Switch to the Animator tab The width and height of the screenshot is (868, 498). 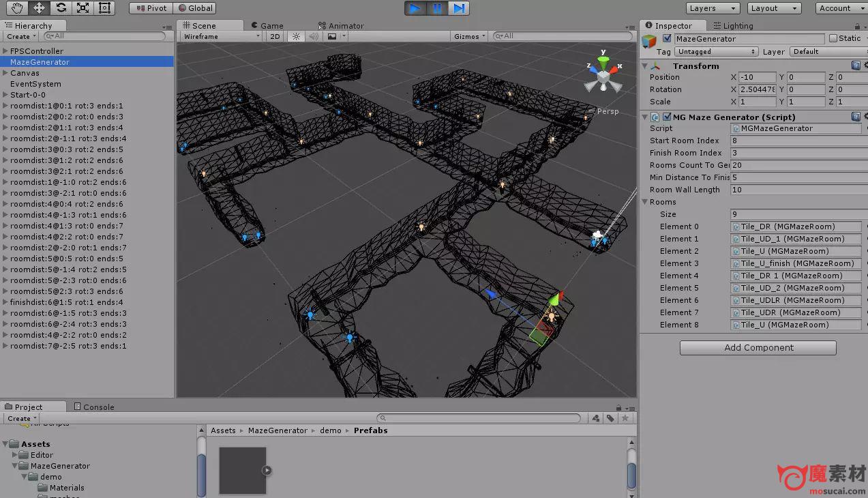coord(342,26)
